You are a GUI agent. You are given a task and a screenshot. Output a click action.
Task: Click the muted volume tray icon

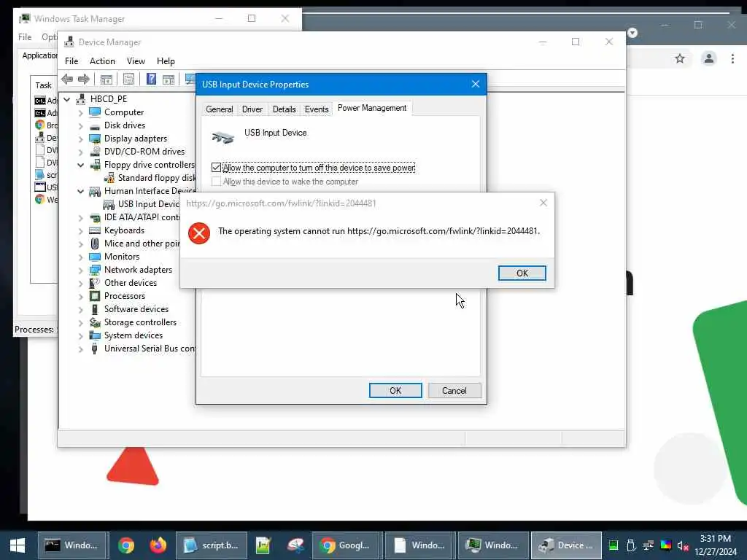point(683,545)
